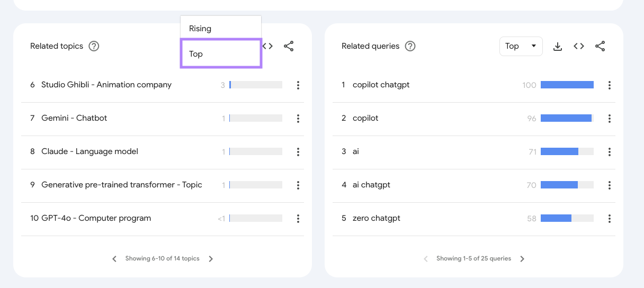Click the Gemini - Chatbot topic
644x288 pixels.
point(74,118)
